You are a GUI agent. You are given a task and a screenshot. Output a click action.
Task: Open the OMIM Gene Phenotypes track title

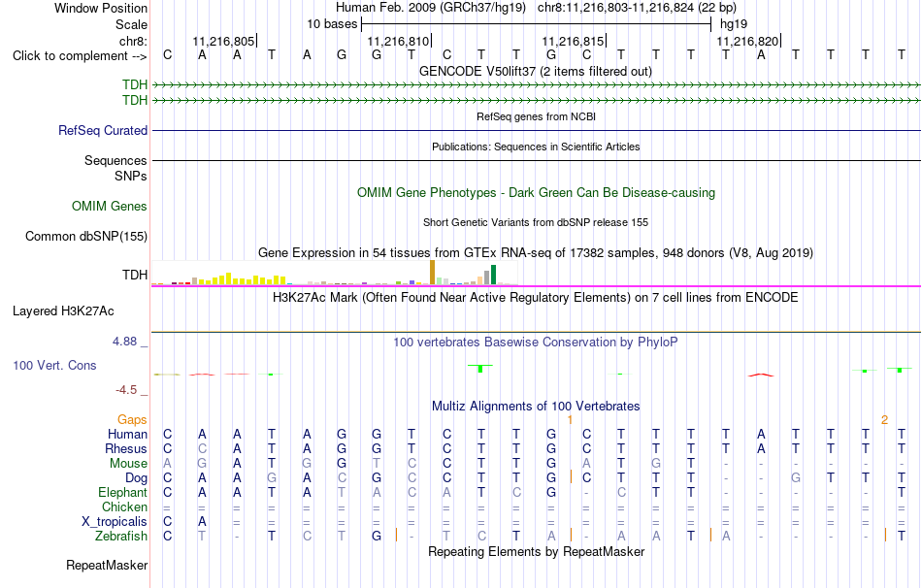tap(536, 193)
